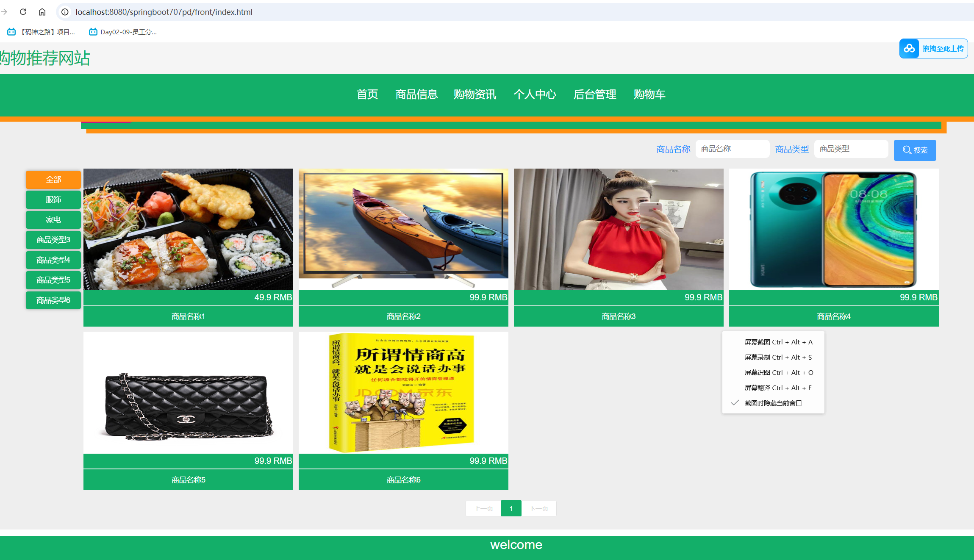Click the browser forward arrow
This screenshot has width=974, height=560.
pyautogui.click(x=4, y=12)
